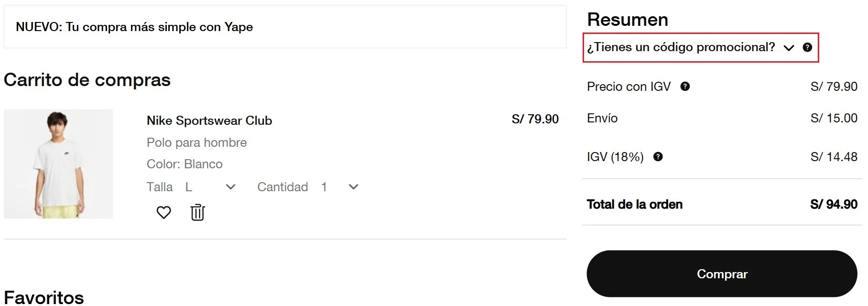Delete the item using the trash icon

point(197,212)
